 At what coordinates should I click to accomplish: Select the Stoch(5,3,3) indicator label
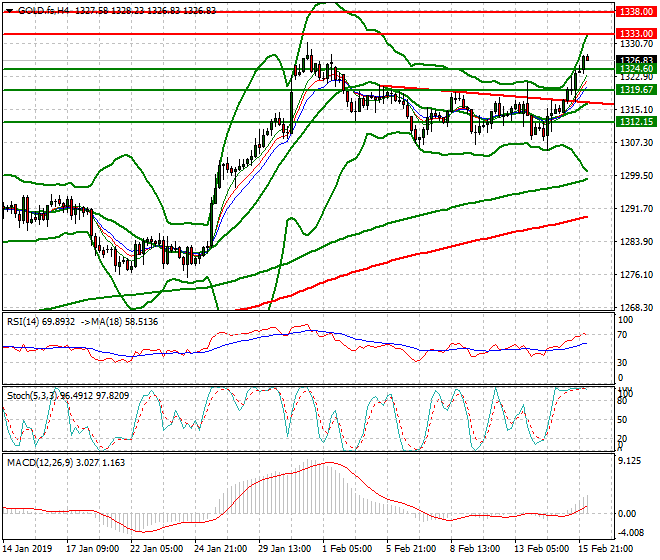(33, 396)
